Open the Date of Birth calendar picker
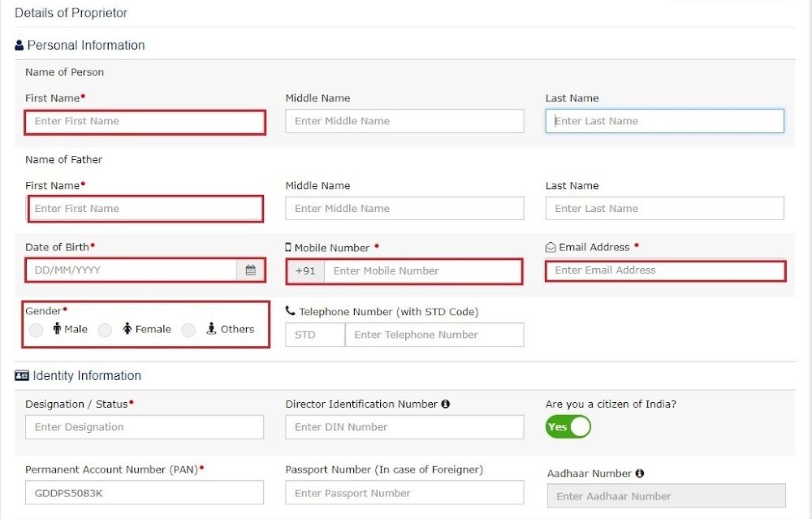 pyautogui.click(x=251, y=270)
